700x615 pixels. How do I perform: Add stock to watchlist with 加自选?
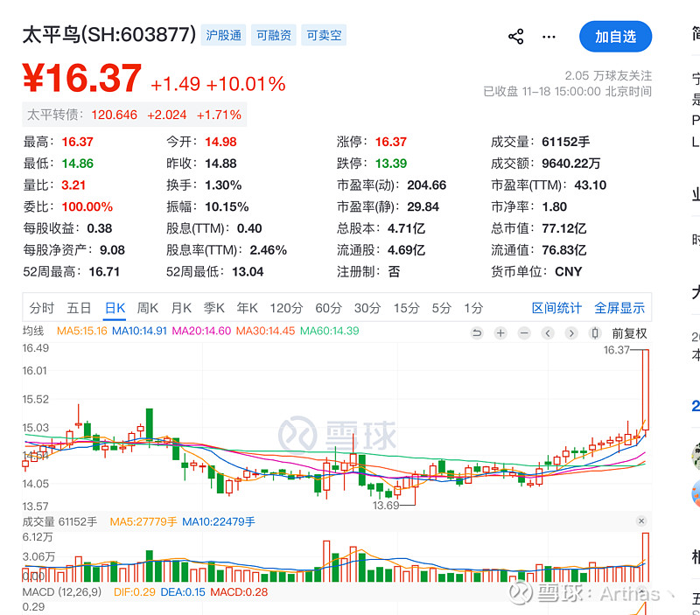(615, 37)
